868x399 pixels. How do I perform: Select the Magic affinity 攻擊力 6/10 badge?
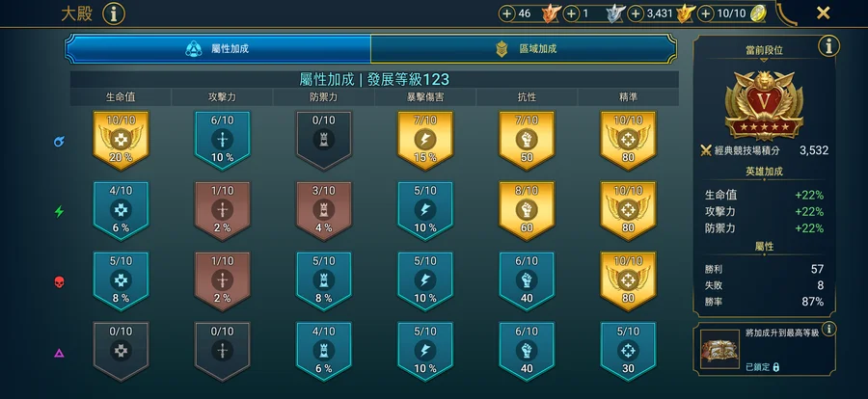pyautogui.click(x=222, y=141)
